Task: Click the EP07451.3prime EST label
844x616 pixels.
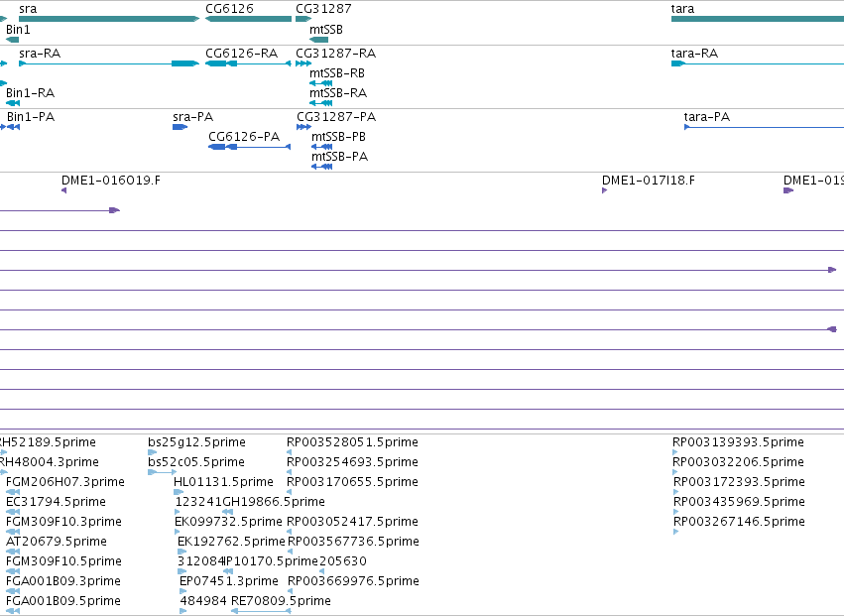Action: [229, 581]
